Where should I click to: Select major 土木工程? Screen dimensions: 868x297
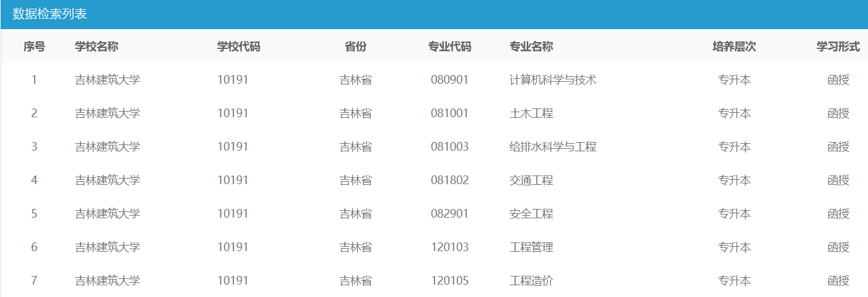(x=531, y=113)
